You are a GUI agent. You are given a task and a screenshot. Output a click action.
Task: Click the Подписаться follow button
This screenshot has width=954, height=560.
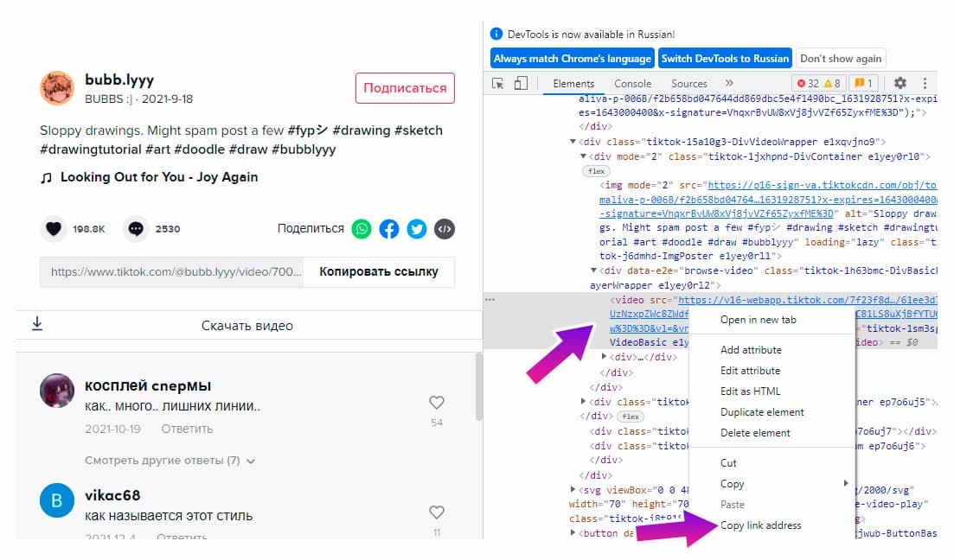click(405, 88)
